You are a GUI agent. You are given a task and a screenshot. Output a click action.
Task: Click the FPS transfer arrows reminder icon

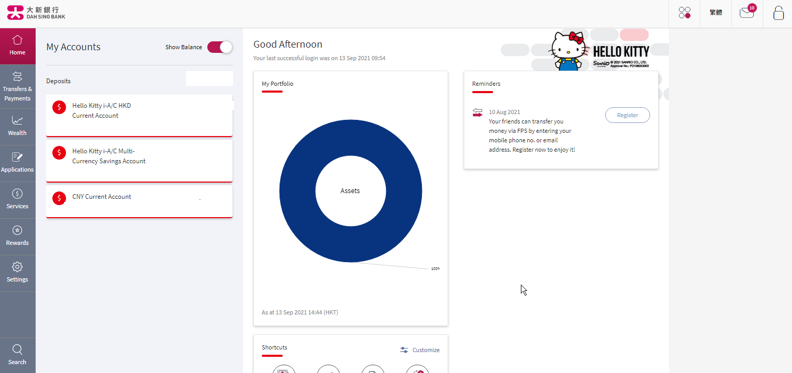[x=477, y=113]
